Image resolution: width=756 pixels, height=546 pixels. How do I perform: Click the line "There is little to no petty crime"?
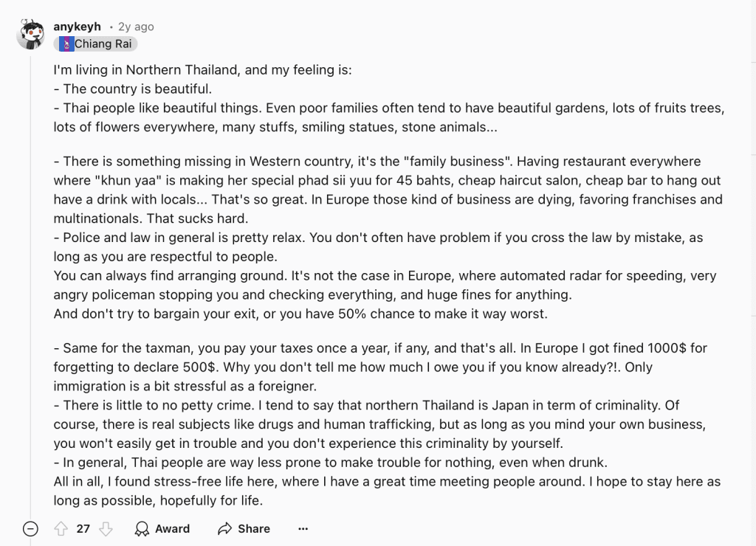[x=366, y=405]
